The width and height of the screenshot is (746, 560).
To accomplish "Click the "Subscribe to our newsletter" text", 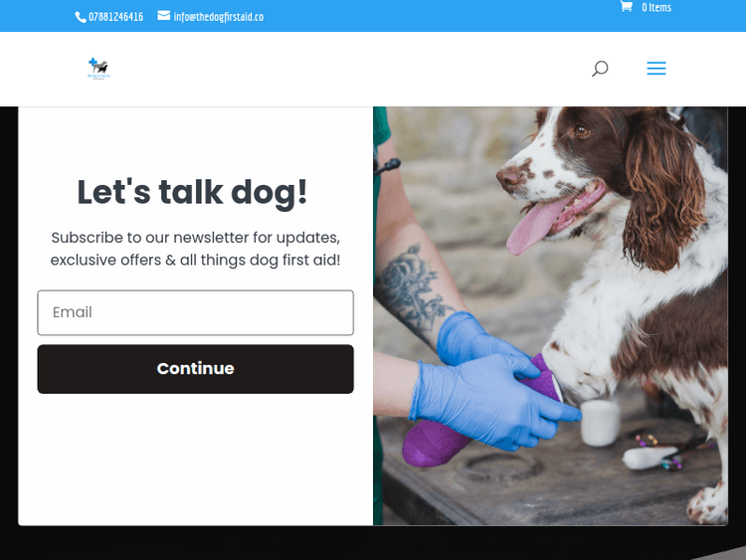I will tap(196, 249).
